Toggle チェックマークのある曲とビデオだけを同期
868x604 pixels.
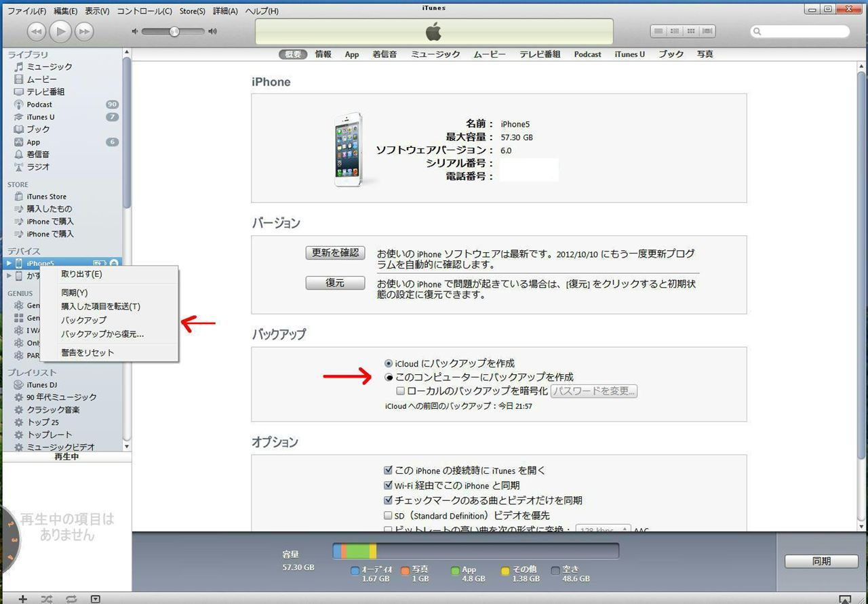(x=388, y=500)
